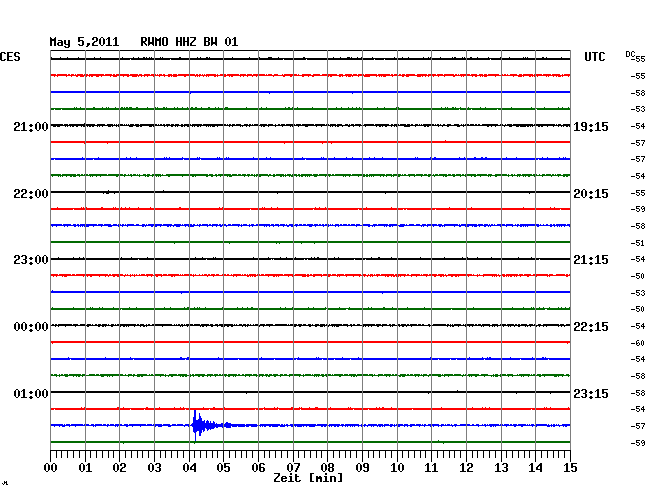The image size is (650, 494).
Task: Click the CES time zone header
Action: click(10, 57)
